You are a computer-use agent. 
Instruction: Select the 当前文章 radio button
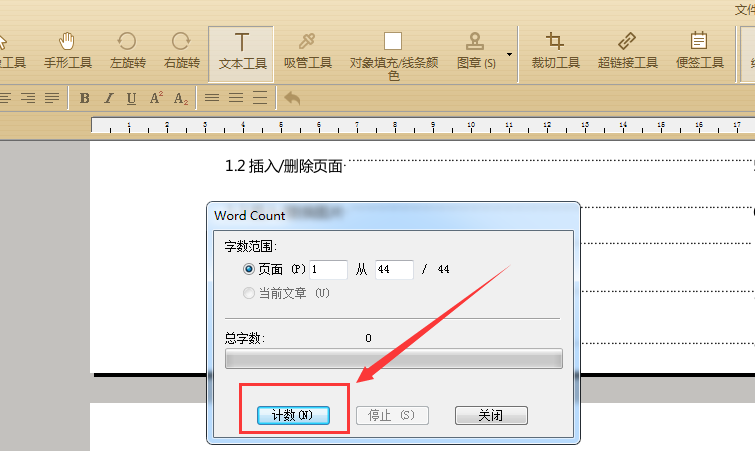pos(248,293)
